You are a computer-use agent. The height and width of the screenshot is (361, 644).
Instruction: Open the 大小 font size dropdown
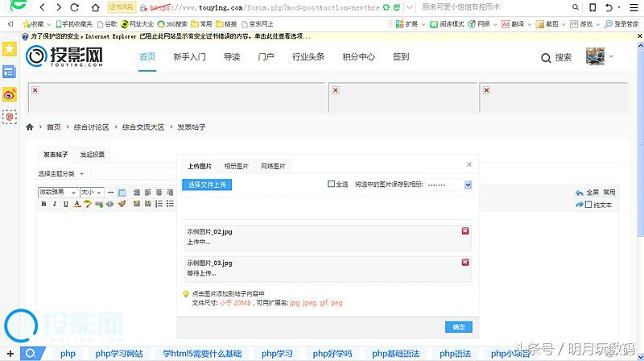[92, 192]
